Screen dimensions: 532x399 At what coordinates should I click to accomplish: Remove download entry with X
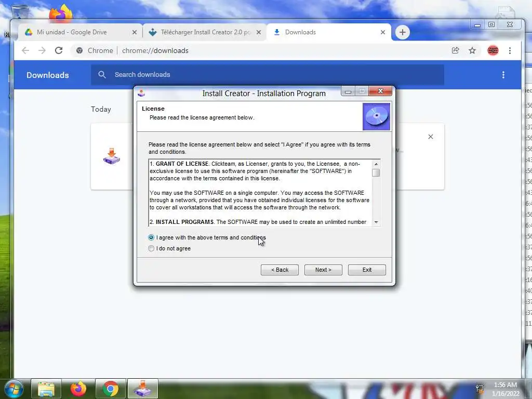pos(431,137)
